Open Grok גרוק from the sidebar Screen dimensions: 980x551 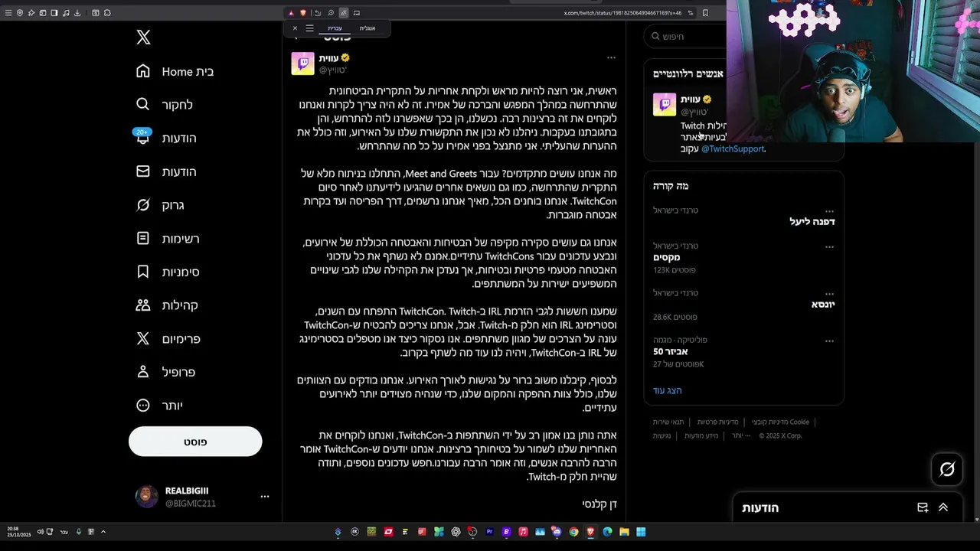pos(159,205)
